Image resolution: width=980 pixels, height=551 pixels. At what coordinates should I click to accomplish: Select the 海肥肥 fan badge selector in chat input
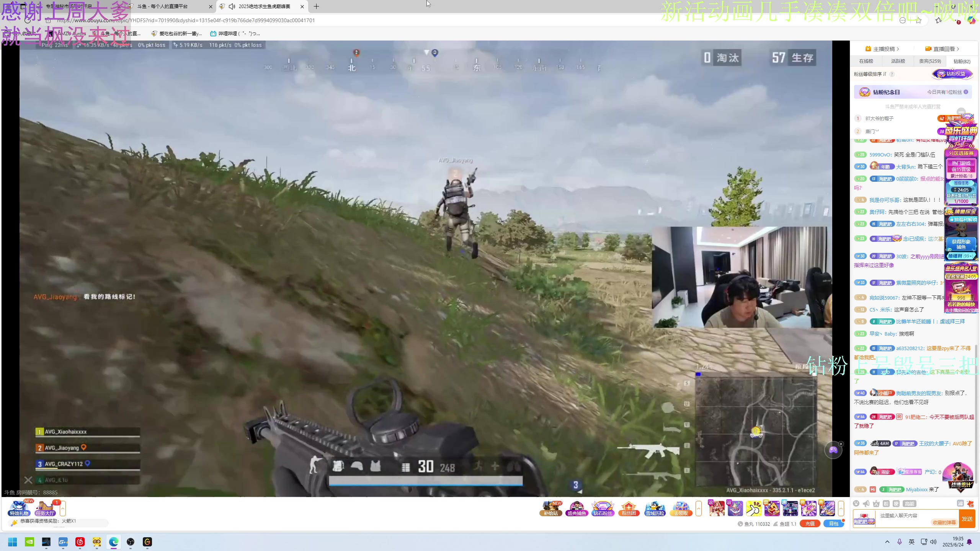[864, 519]
